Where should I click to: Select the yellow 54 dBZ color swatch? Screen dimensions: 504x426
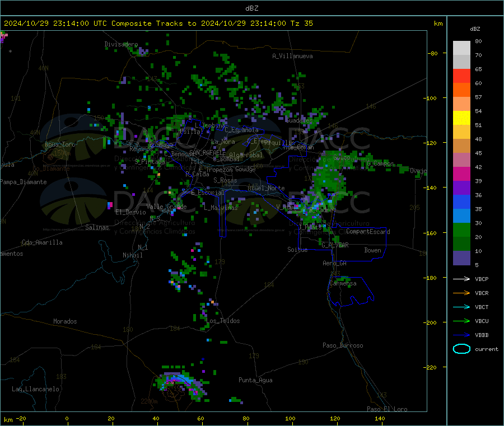pos(461,118)
